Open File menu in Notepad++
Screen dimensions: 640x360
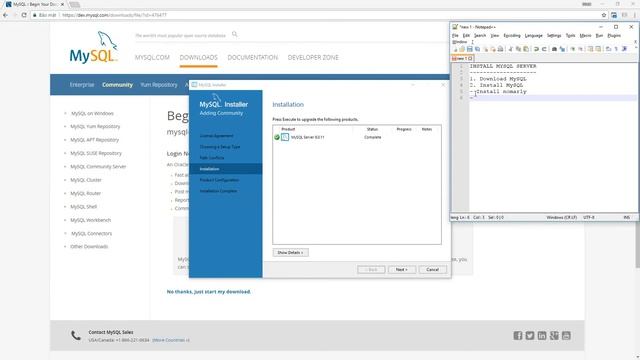click(455, 36)
